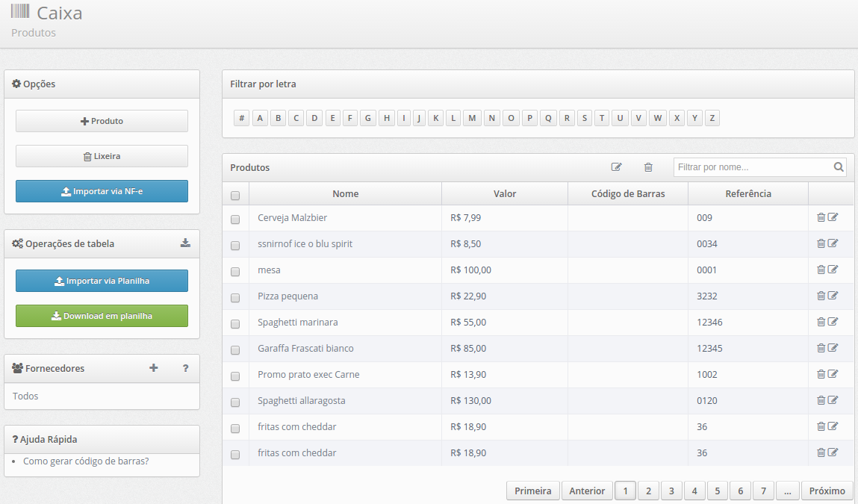The image size is (858, 504).
Task: Click bulk edit icon in Produtos header
Action: 617,167
